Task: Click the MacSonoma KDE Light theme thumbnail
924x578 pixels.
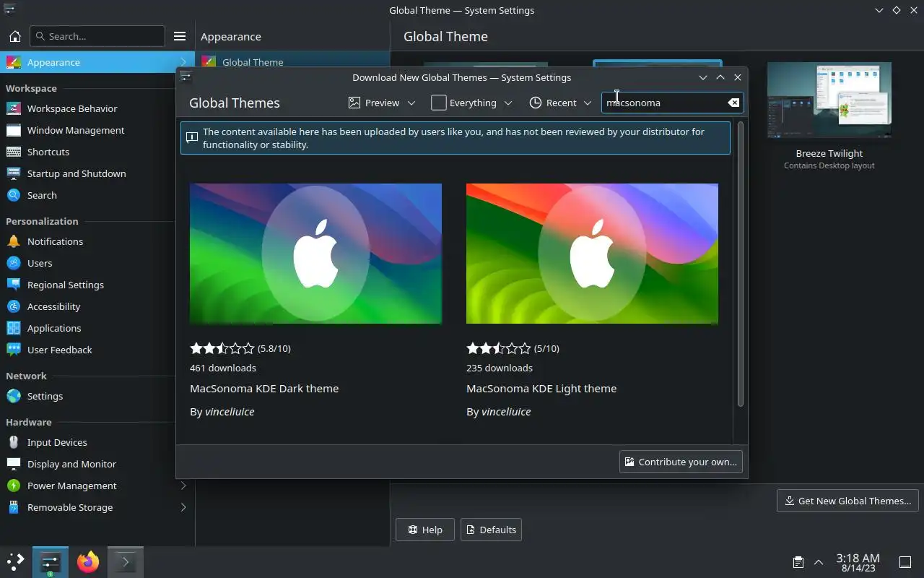Action: [x=592, y=254]
